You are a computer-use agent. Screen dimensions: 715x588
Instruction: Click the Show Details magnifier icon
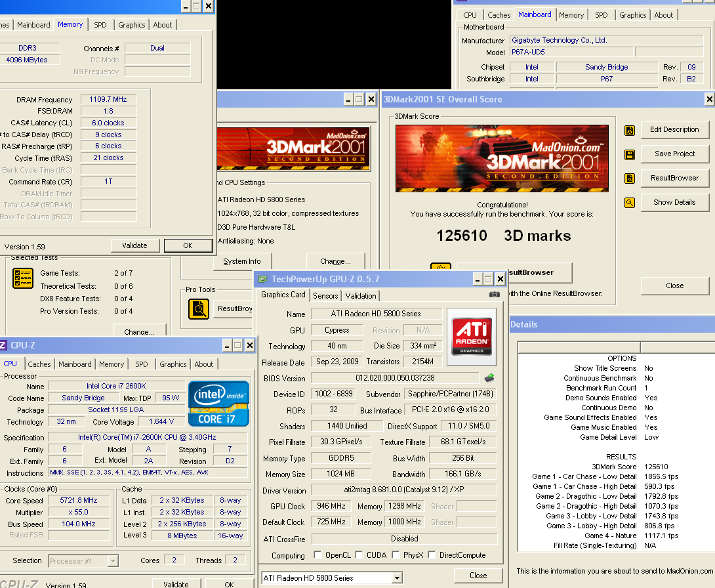coord(630,203)
